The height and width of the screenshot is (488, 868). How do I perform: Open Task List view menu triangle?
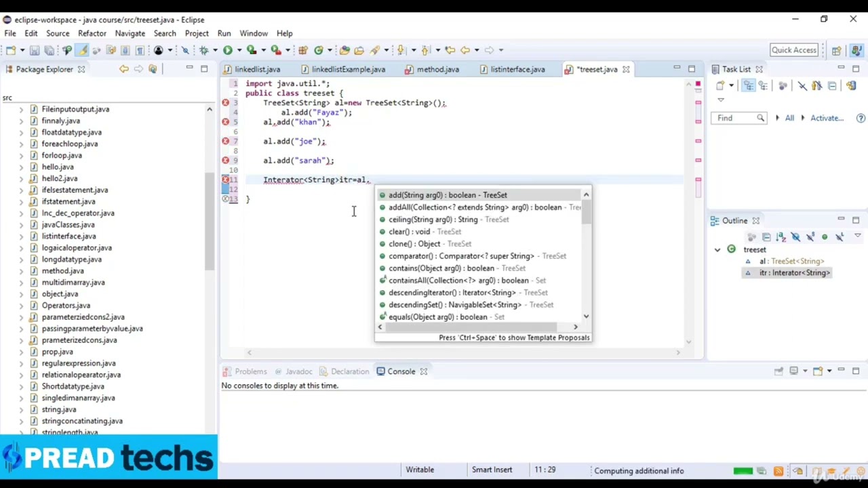point(721,100)
